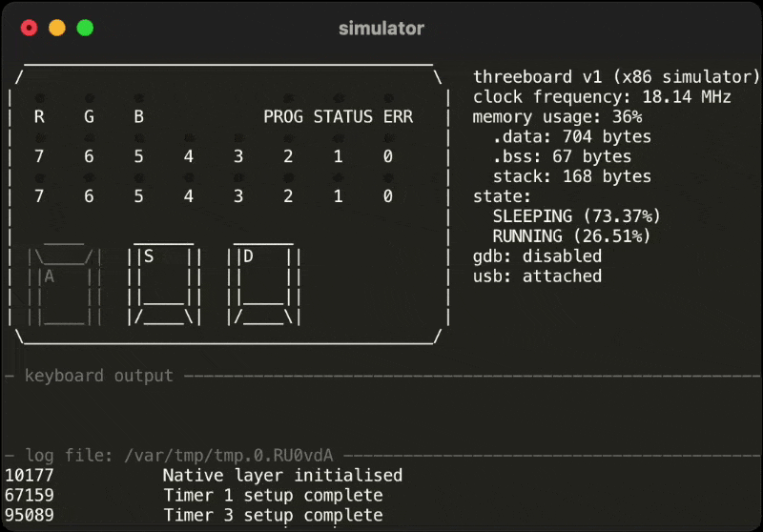The image size is (763, 532).
Task: Select the memory usage 36% line
Action: [x=557, y=117]
